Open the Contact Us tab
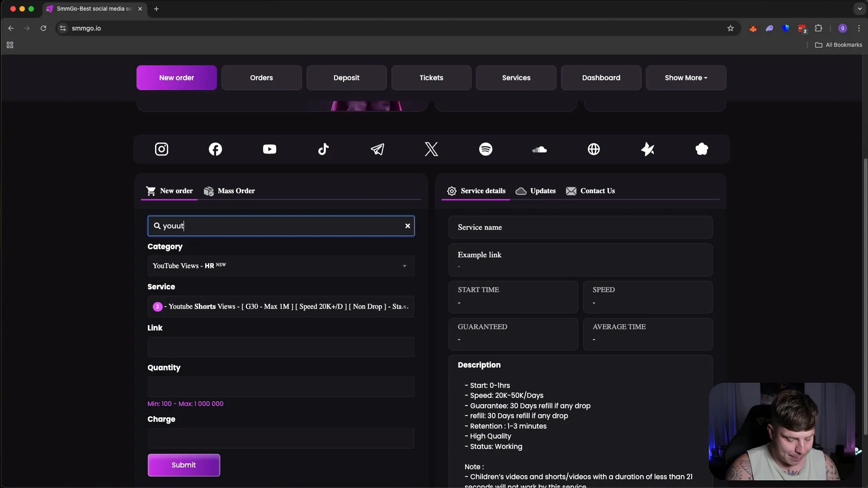 point(590,191)
